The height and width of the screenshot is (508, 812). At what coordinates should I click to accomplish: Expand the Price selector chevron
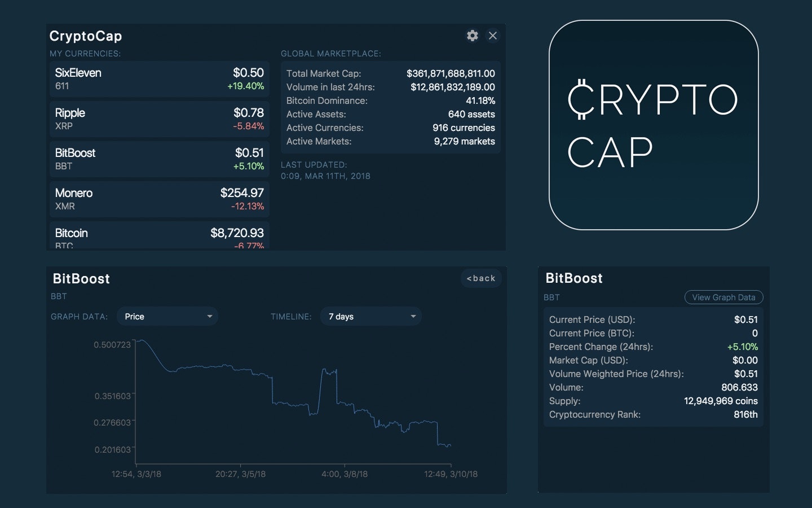click(209, 316)
